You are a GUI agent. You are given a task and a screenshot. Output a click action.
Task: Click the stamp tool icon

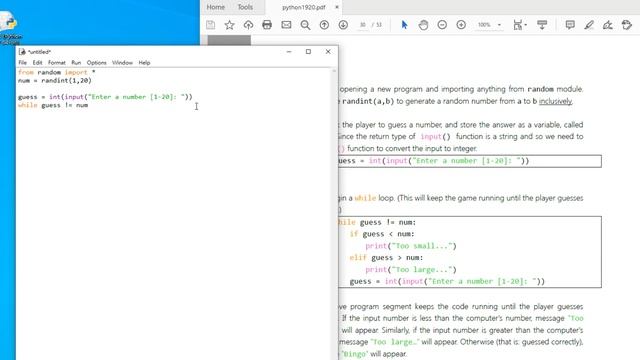click(627, 25)
